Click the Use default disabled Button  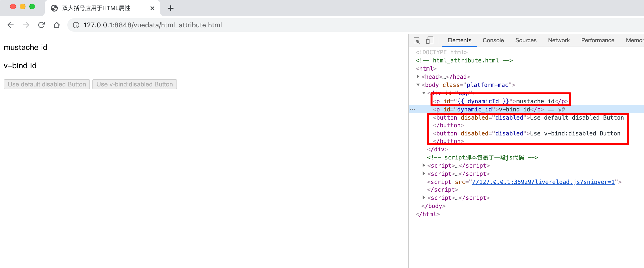point(47,85)
